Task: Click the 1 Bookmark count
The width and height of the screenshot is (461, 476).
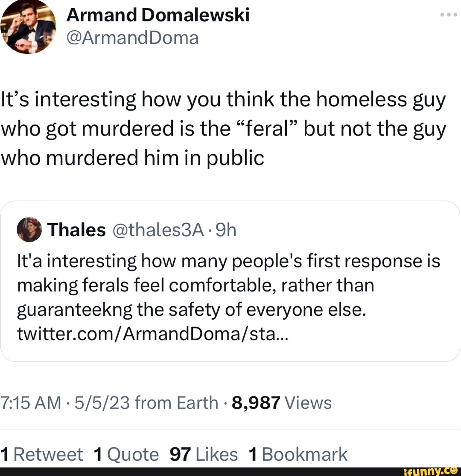Action: click(x=298, y=454)
